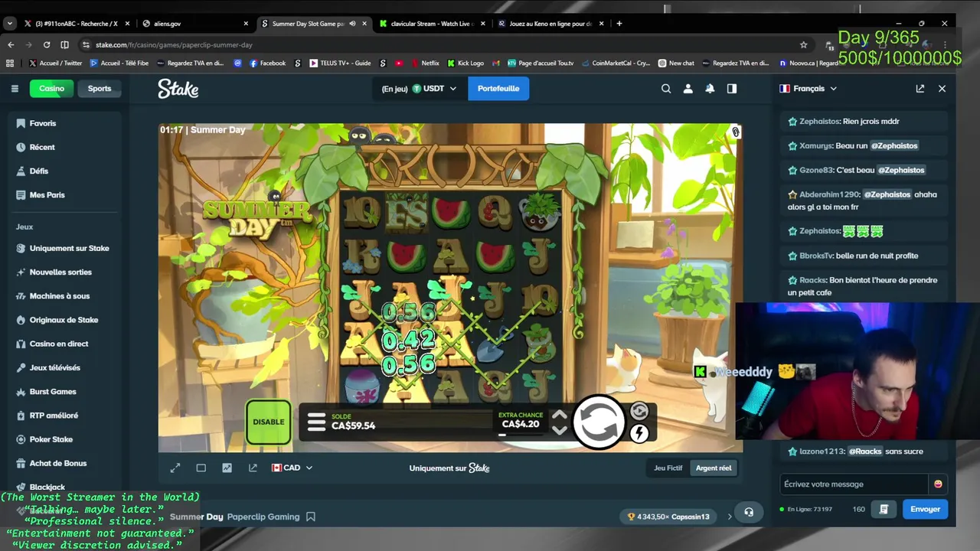The width and height of the screenshot is (980, 551).
Task: Show next big win entry
Action: (729, 517)
